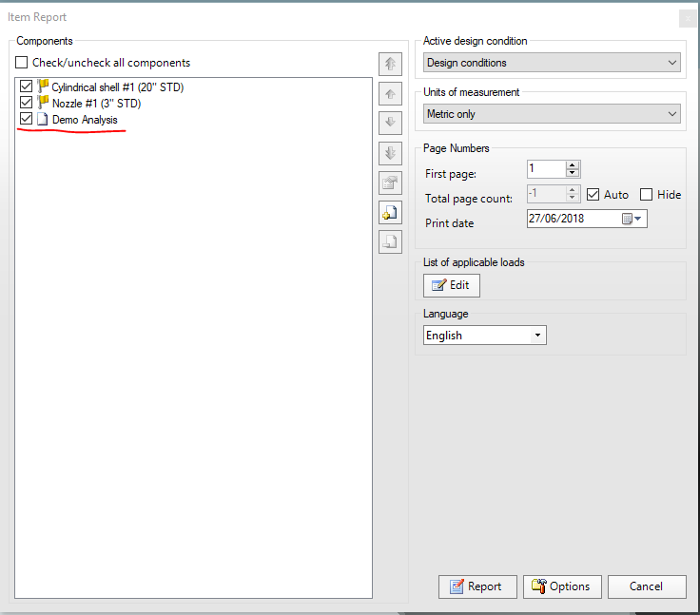Click the document icon beside Demo Analysis

pyautogui.click(x=43, y=119)
